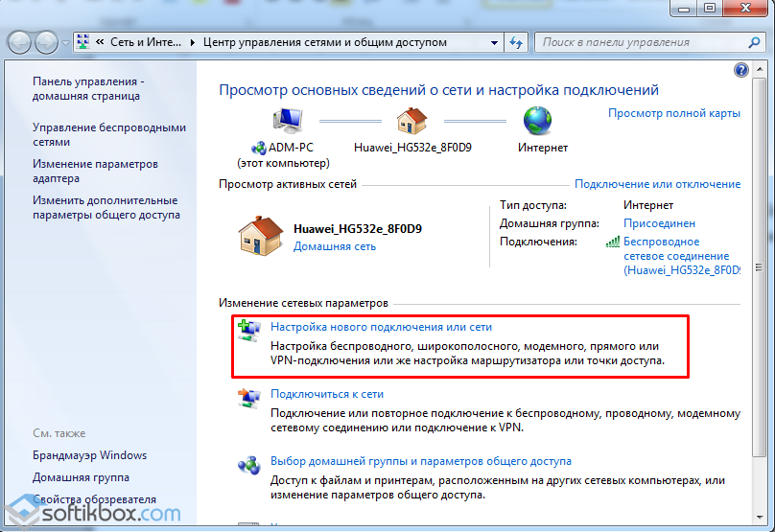The image size is (775, 532).
Task: Open 'Домашняя сеть' network type link
Action: [335, 246]
